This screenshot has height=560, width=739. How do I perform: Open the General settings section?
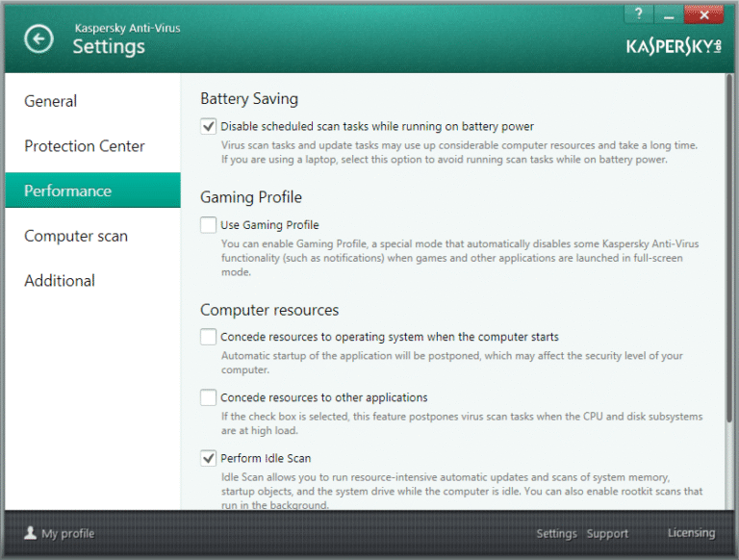click(x=51, y=101)
